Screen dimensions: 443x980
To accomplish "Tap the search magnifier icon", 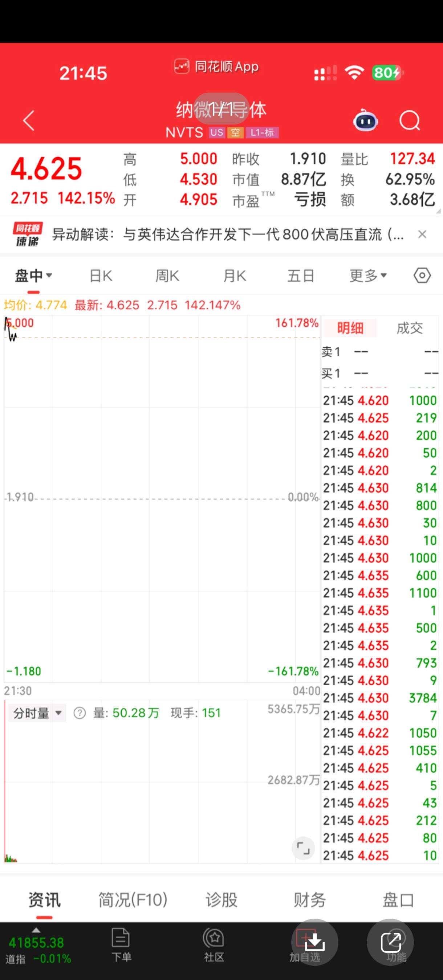I will click(410, 121).
